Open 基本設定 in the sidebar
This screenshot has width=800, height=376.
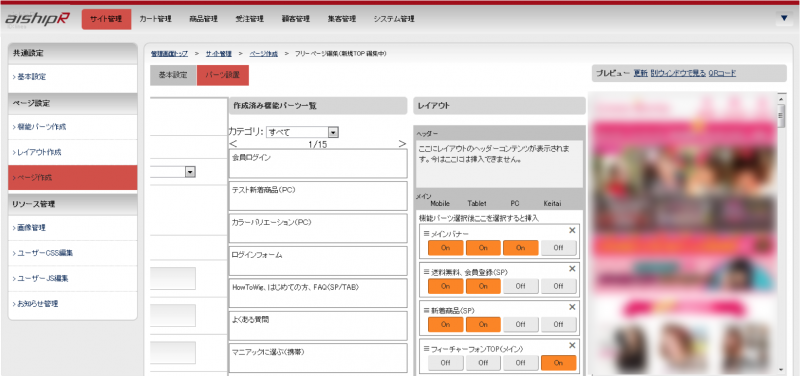pos(73,77)
